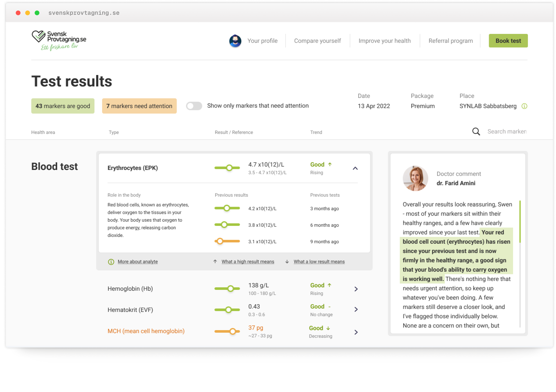Click the 9 months ago entry

pyautogui.click(x=324, y=242)
